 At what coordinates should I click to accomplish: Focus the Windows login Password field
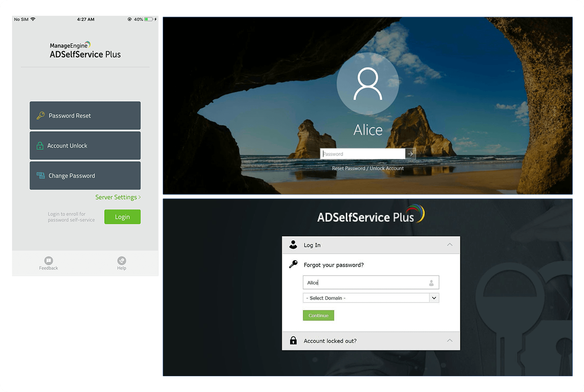click(x=363, y=154)
